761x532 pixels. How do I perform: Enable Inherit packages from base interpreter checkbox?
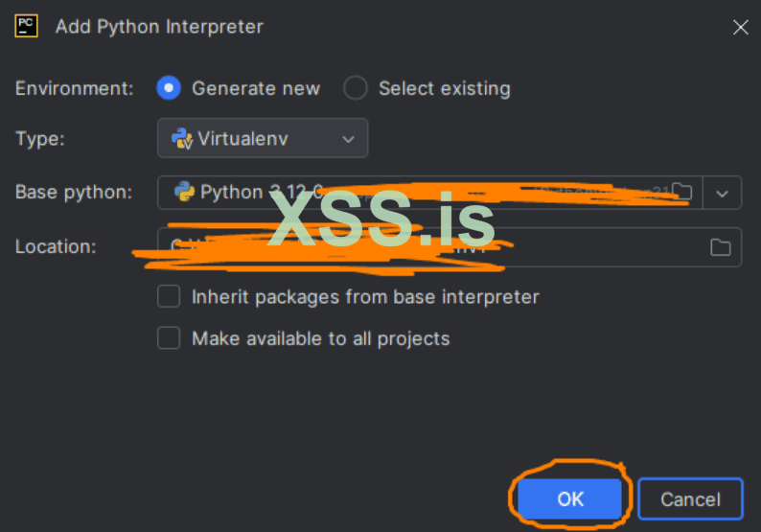coord(169,297)
